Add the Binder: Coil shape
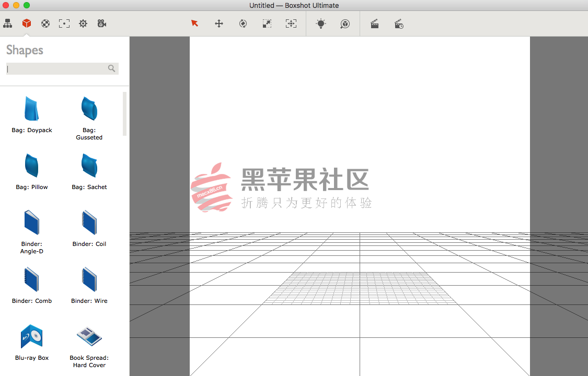The height and width of the screenshot is (376, 588). coord(89,228)
